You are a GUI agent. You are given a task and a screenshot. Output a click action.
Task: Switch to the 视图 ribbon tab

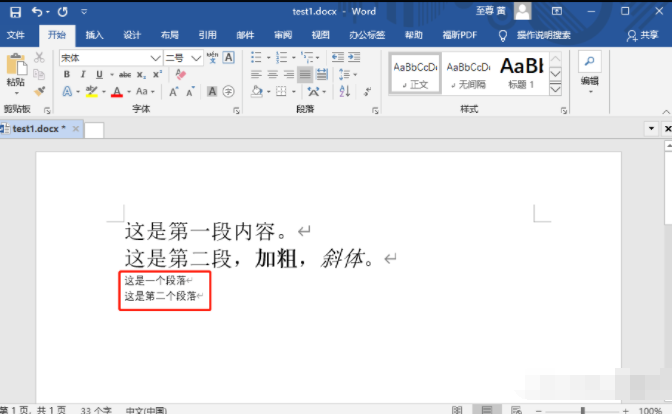click(321, 35)
